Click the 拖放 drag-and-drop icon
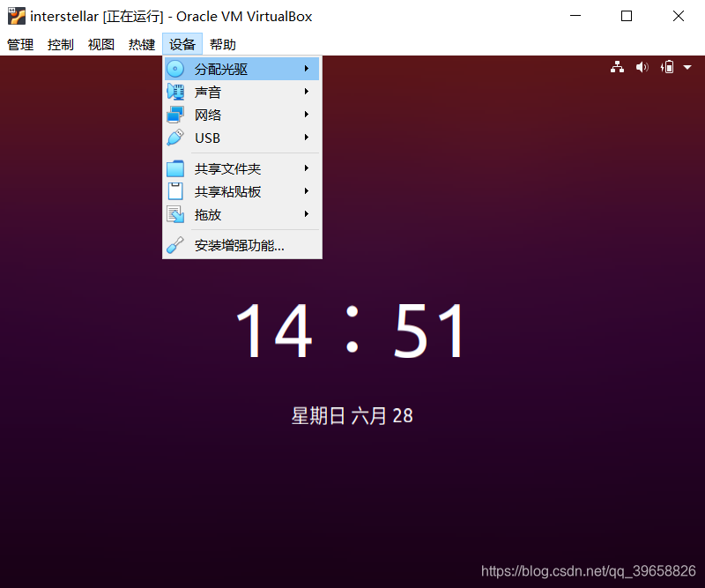This screenshot has height=588, width=705. coord(177,213)
